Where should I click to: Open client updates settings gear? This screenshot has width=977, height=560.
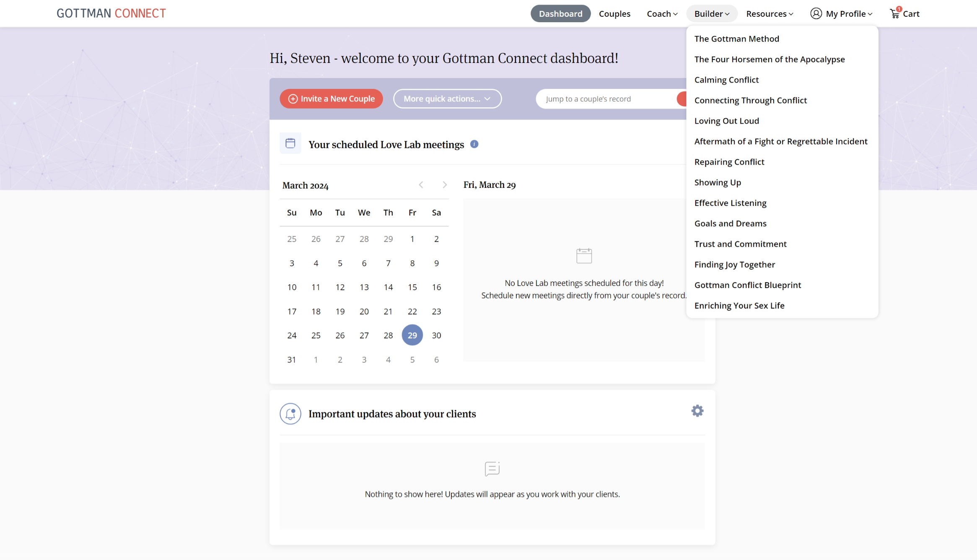[x=697, y=411]
